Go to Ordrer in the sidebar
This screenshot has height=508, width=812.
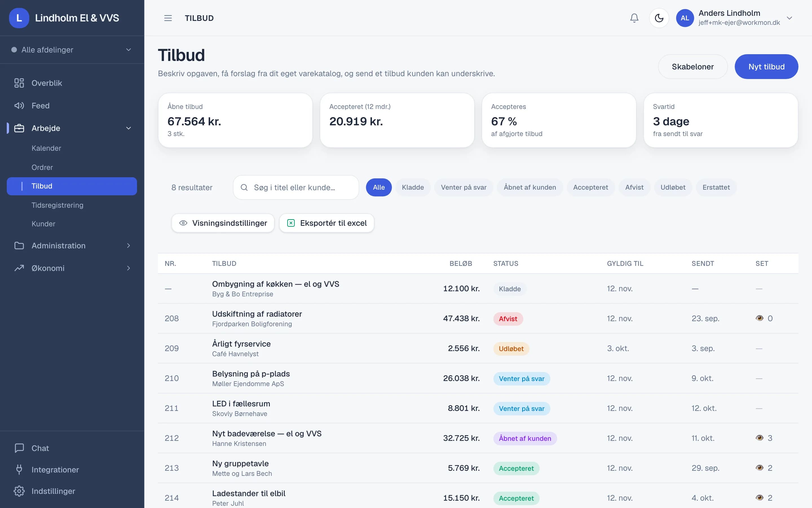point(42,167)
